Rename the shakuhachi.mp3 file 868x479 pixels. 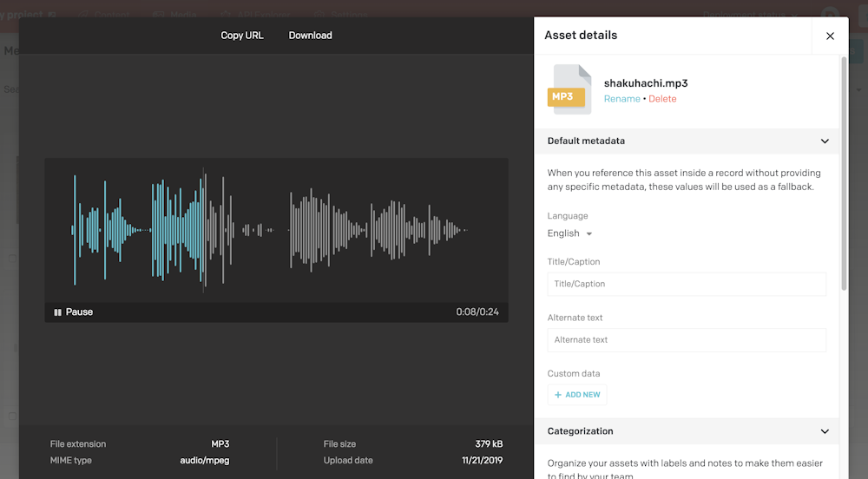pos(621,99)
